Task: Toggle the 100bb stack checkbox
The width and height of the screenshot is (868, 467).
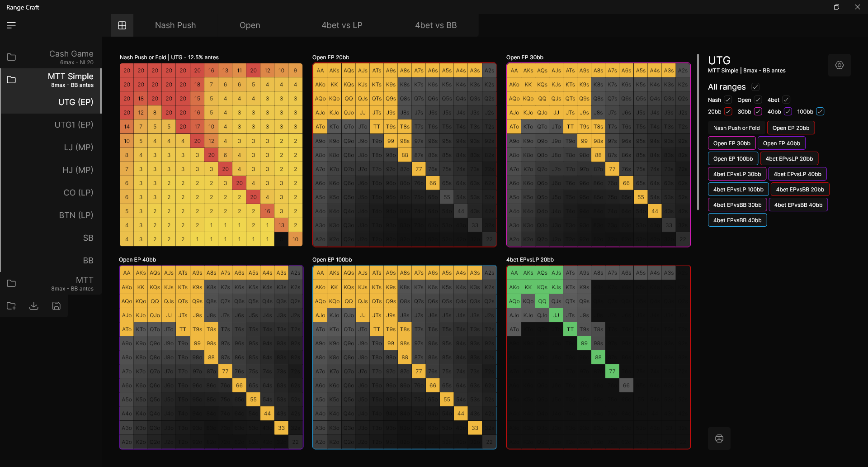Action: (820, 112)
